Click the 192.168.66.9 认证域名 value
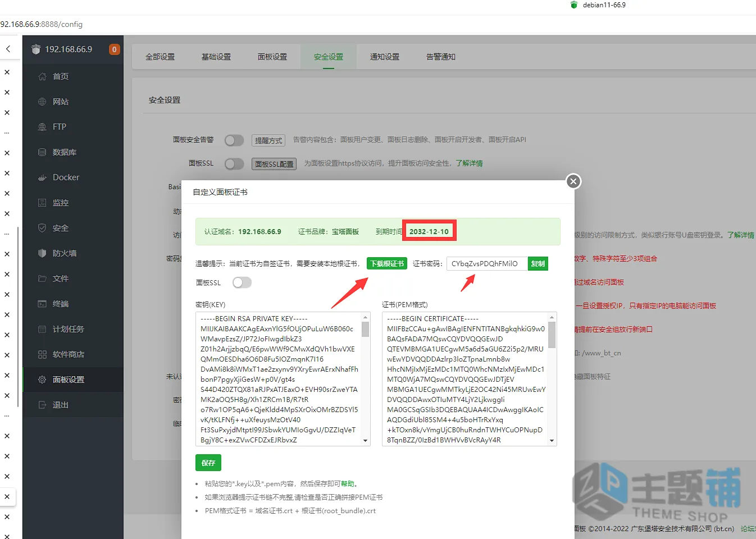Screen dimensions: 756x539 (259, 231)
